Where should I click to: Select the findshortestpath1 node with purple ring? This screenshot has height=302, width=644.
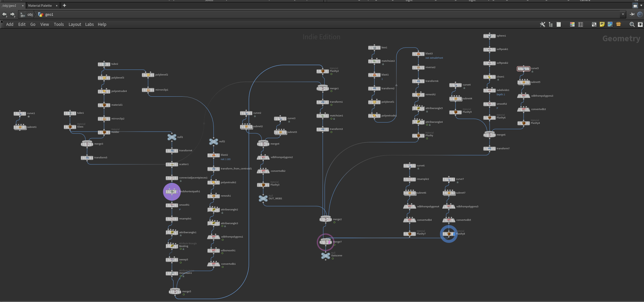(x=172, y=192)
